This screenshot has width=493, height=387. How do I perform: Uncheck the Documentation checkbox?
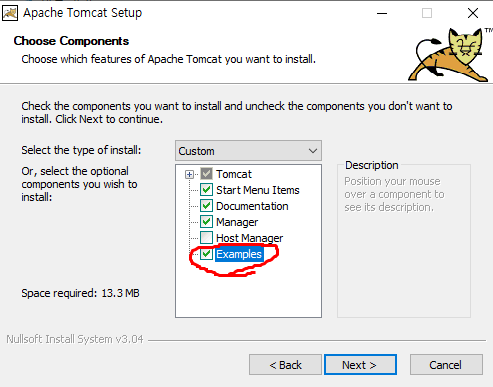206,206
